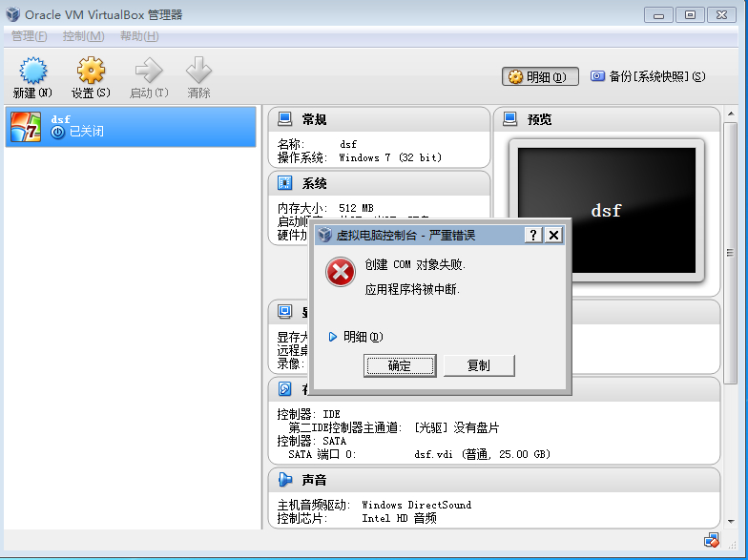Click the dsf preview thumbnail
The height and width of the screenshot is (560, 748).
tap(607, 210)
